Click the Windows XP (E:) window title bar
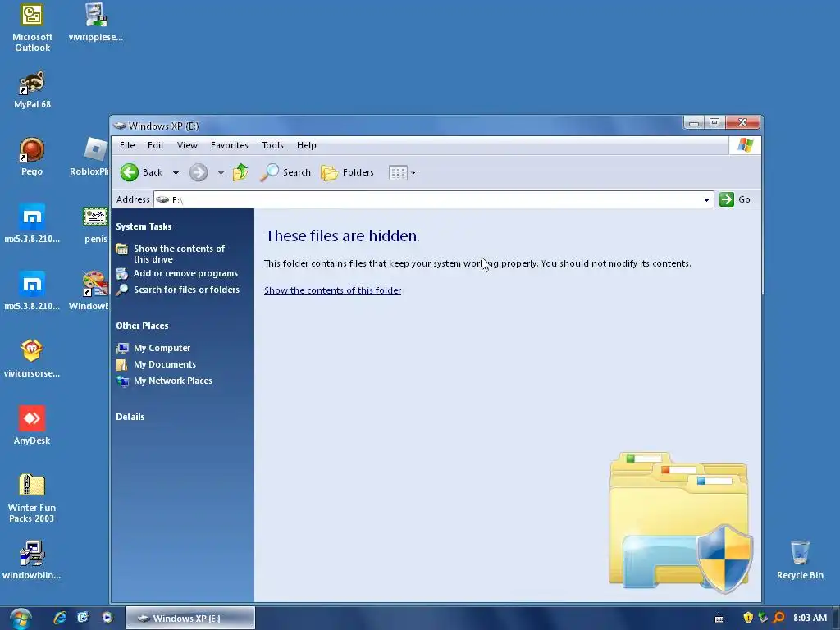The image size is (840, 630). tap(396, 126)
